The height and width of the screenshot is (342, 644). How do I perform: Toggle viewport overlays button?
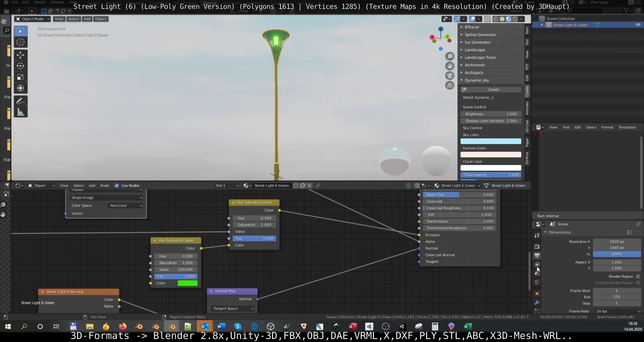point(472,19)
